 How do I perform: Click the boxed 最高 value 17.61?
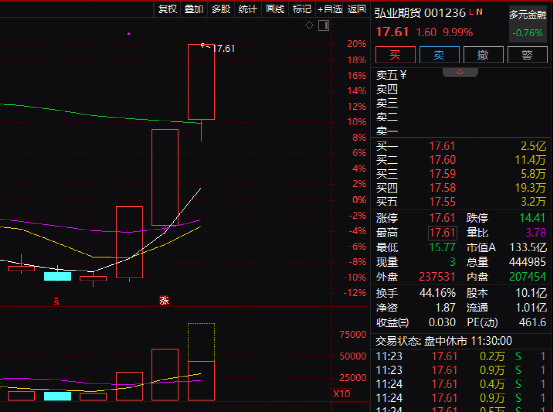click(x=443, y=233)
